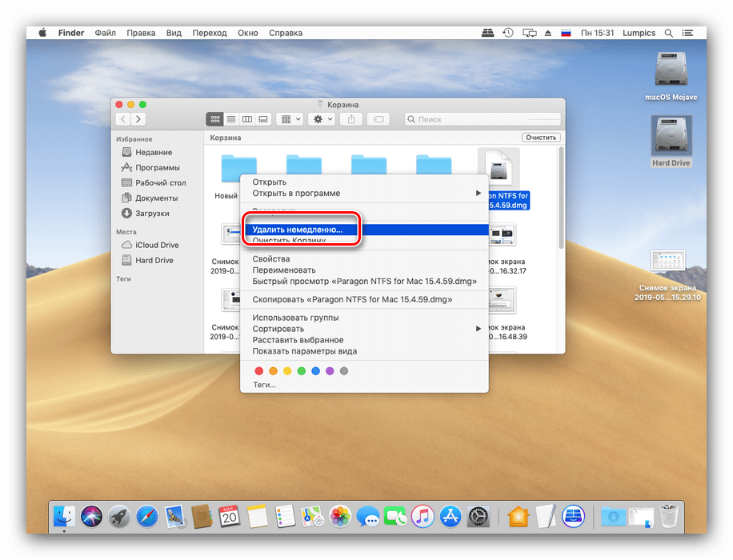Open the Time Machine menu bar icon

click(x=508, y=33)
